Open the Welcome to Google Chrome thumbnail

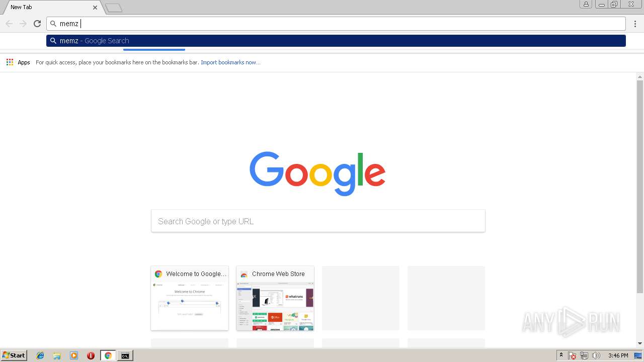pos(190,298)
